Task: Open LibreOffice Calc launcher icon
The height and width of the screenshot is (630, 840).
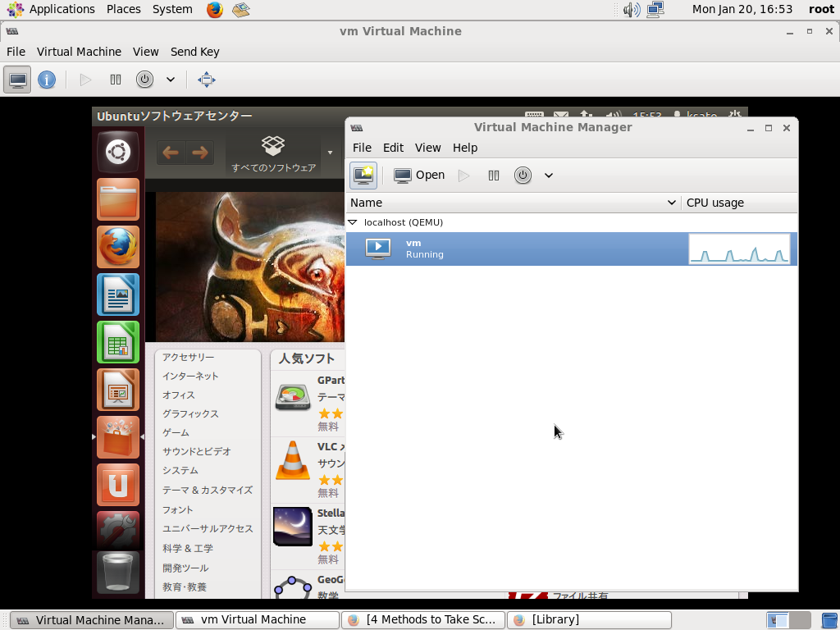Action: click(118, 342)
